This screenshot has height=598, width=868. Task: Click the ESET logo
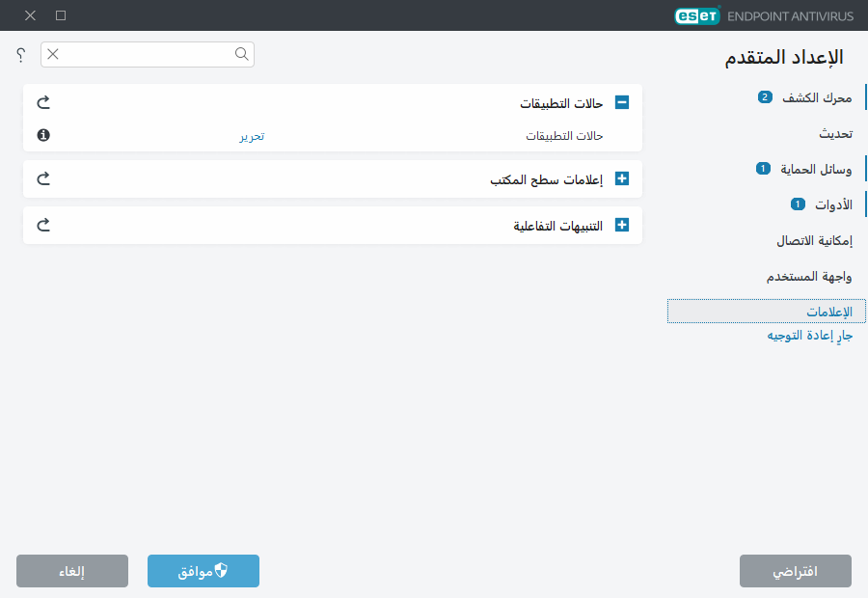696,15
